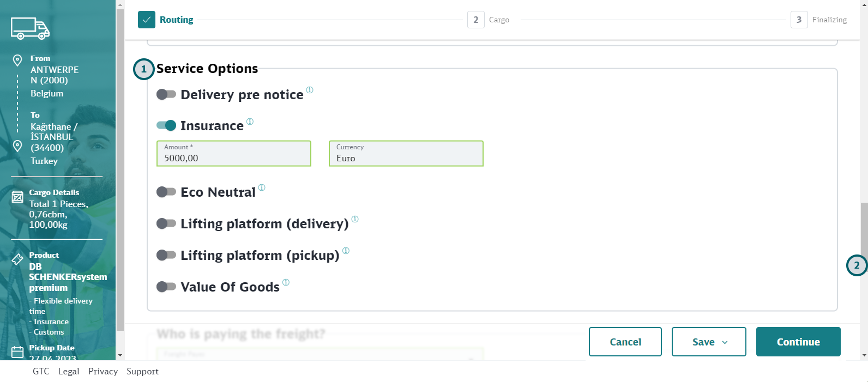The image size is (868, 382).
Task: Click the truck icon in the sidebar
Action: (30, 28)
